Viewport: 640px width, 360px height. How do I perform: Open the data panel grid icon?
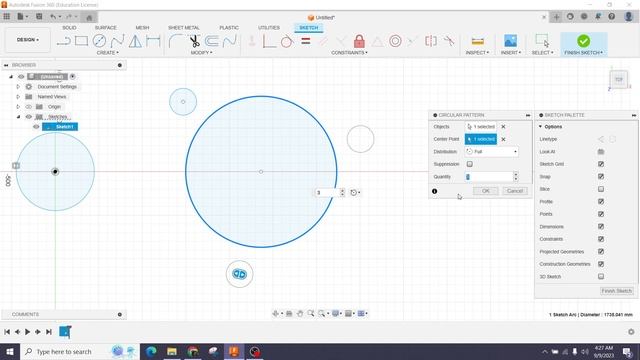(7, 17)
